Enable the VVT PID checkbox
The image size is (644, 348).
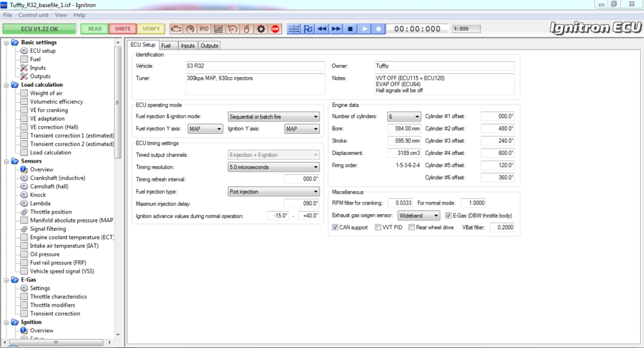click(x=378, y=227)
